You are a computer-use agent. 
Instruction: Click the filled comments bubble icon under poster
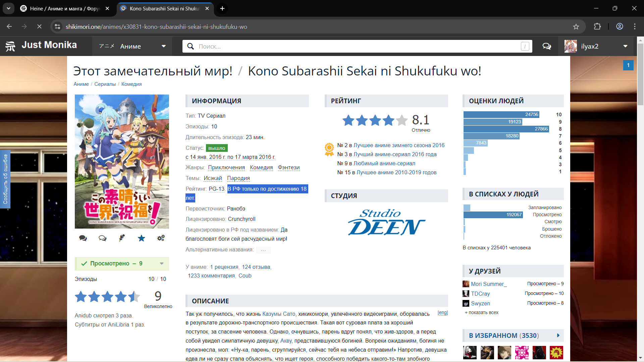(83, 238)
